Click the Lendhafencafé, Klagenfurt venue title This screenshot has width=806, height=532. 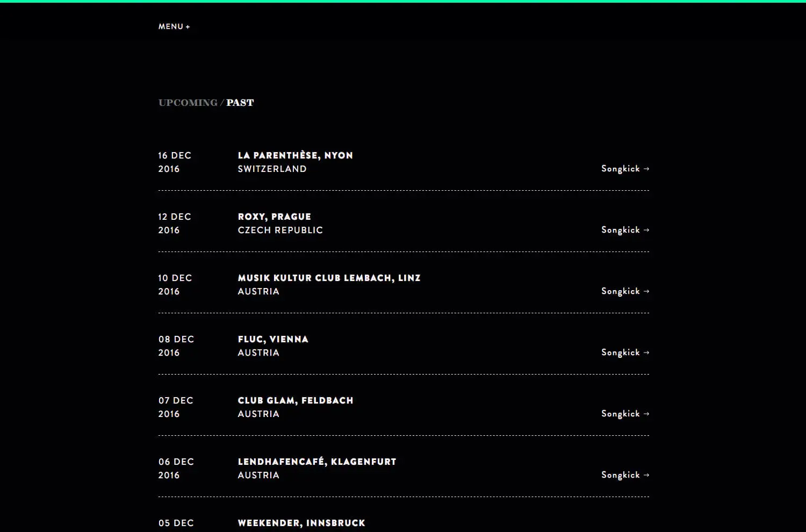pos(316,462)
